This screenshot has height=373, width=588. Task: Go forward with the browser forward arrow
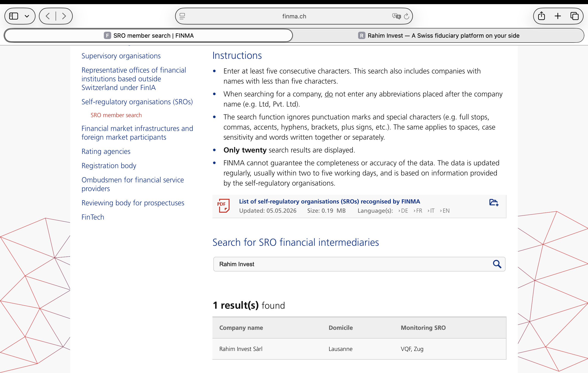click(x=64, y=16)
